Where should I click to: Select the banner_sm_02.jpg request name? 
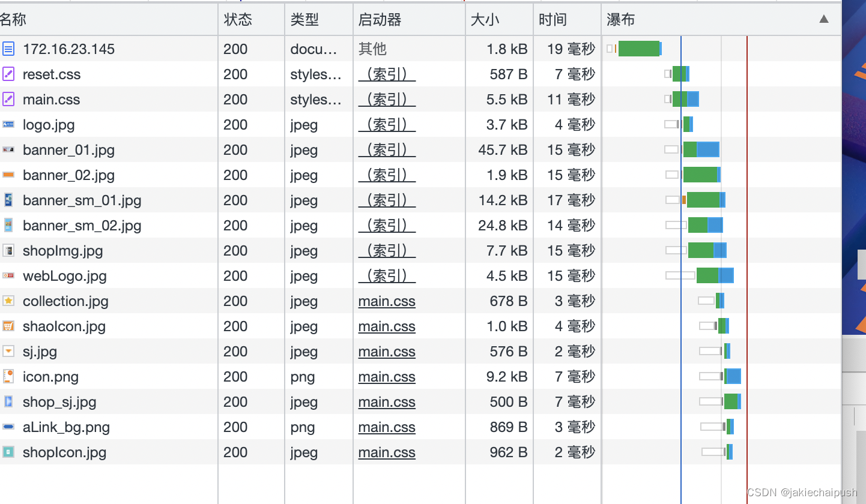click(82, 226)
